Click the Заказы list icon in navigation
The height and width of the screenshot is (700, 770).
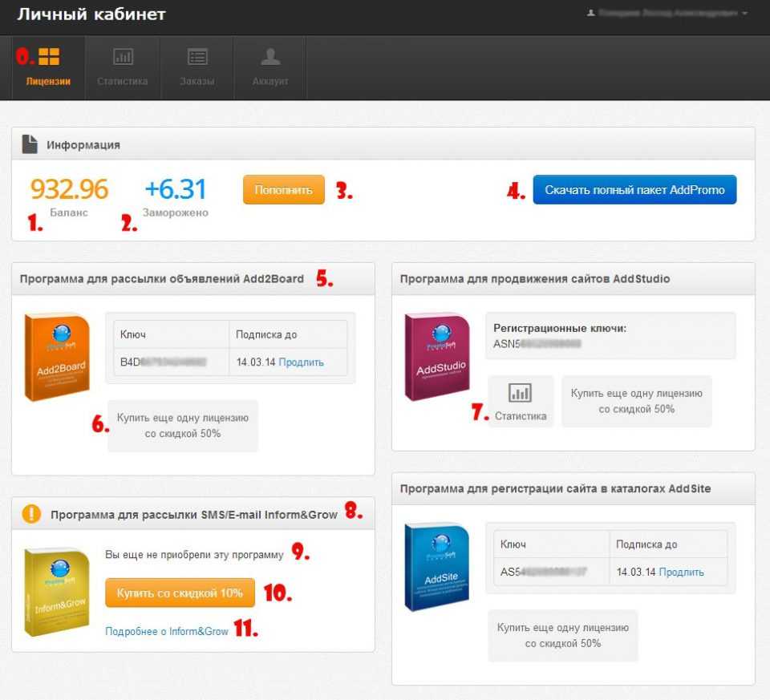click(197, 57)
